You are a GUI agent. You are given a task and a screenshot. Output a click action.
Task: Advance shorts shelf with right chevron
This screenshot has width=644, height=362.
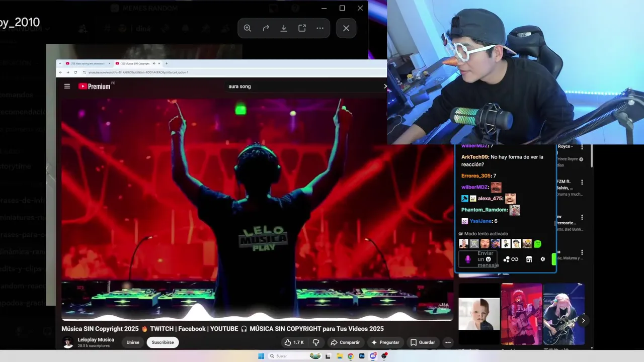click(583, 320)
